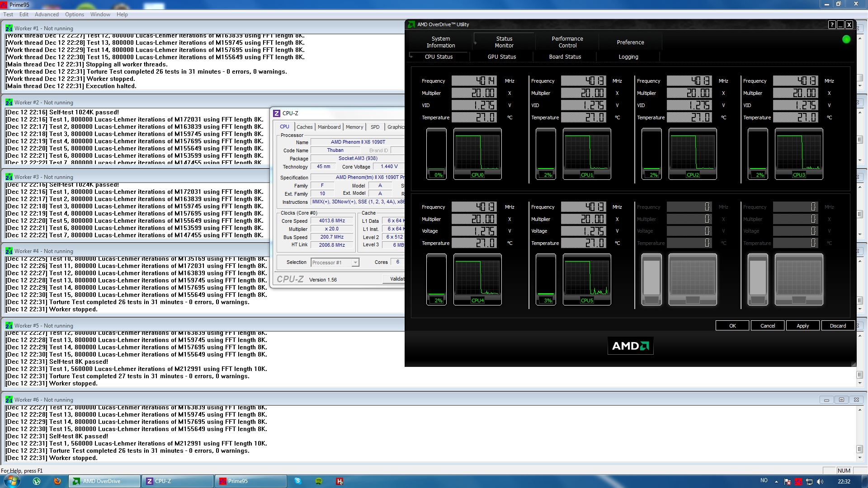Open Performance Control tab in OverDrive
The height and width of the screenshot is (488, 868).
point(567,42)
